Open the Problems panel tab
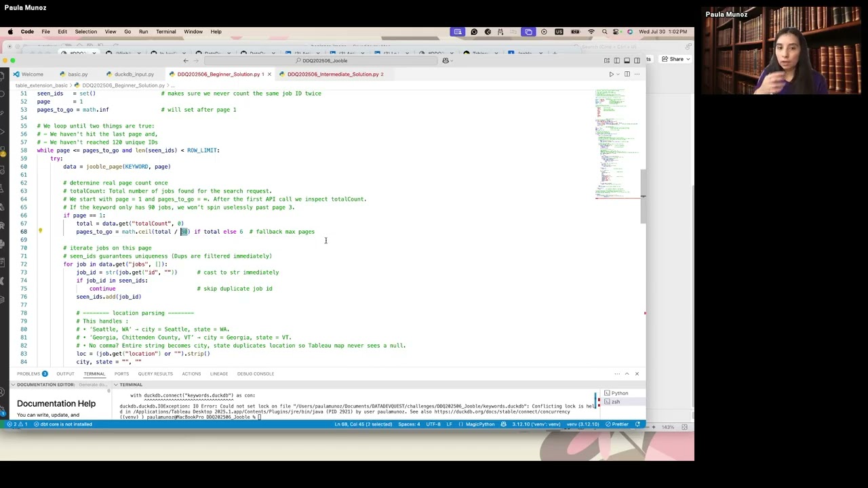Image resolution: width=868 pixels, height=488 pixels. (32, 373)
